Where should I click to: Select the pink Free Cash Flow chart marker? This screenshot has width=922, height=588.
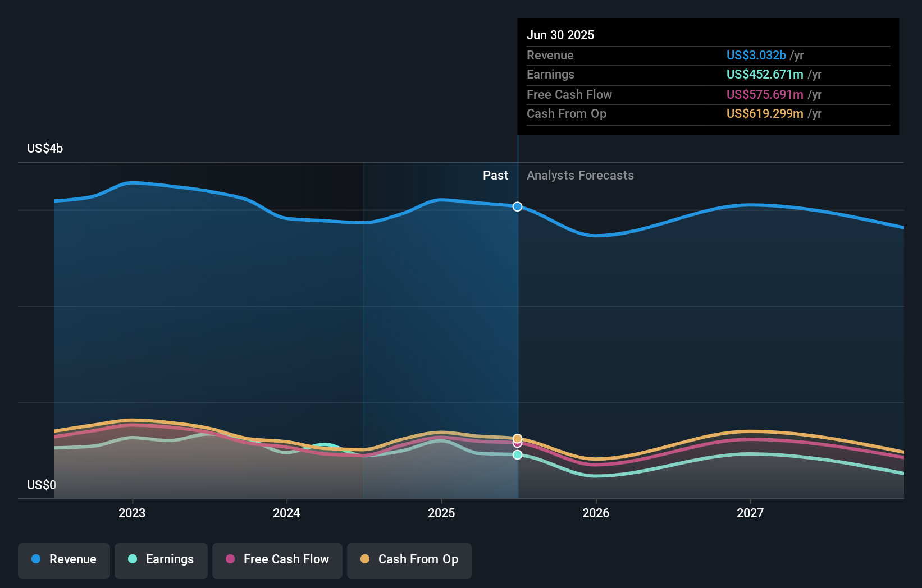click(x=517, y=443)
